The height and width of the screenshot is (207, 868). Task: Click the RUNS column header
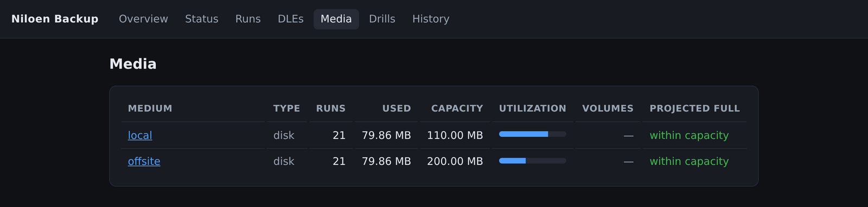(x=331, y=109)
